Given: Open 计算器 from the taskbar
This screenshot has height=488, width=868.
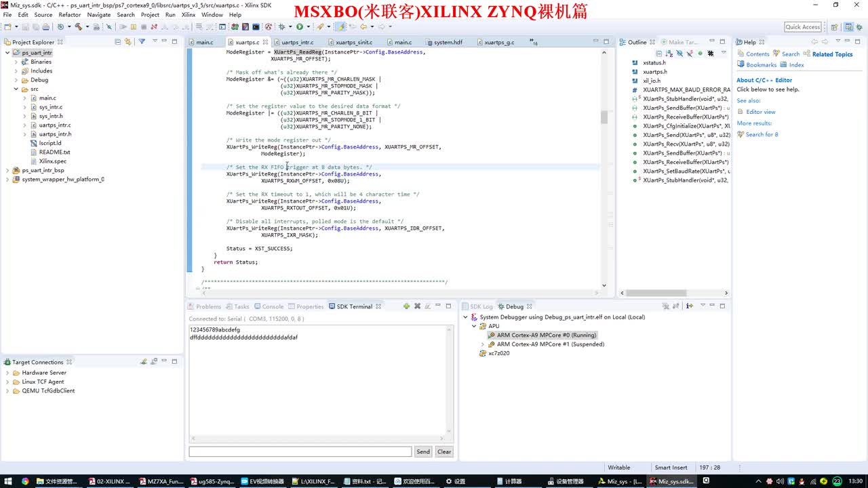Looking at the screenshot, I should click(509, 481).
